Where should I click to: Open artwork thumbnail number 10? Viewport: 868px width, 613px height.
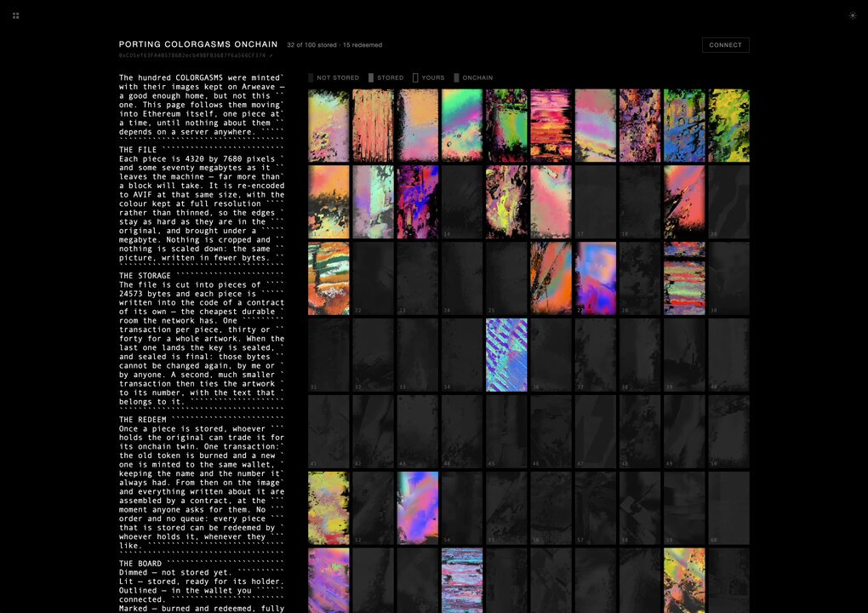click(x=729, y=126)
